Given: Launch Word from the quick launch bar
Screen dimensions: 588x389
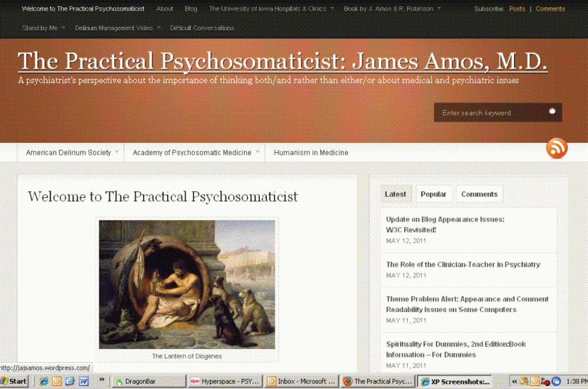Looking at the screenshot, I should click(x=84, y=381).
